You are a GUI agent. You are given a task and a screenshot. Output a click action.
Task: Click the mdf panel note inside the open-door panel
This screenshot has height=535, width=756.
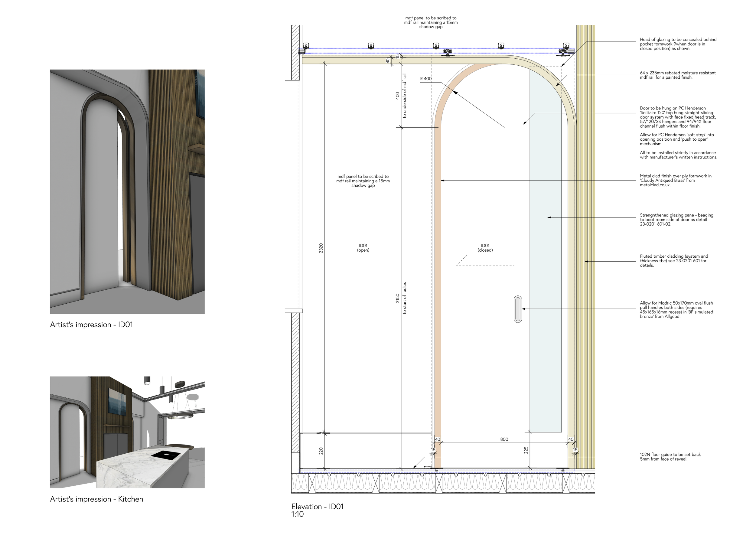coord(363,181)
